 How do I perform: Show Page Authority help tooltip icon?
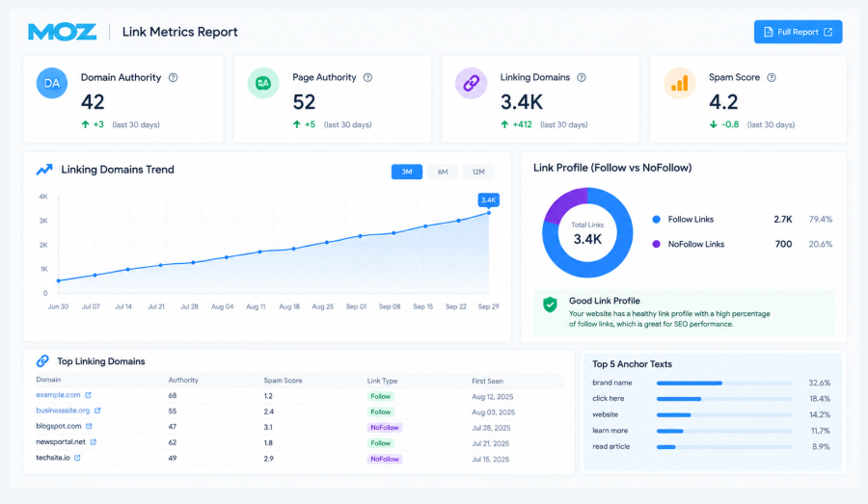point(367,77)
